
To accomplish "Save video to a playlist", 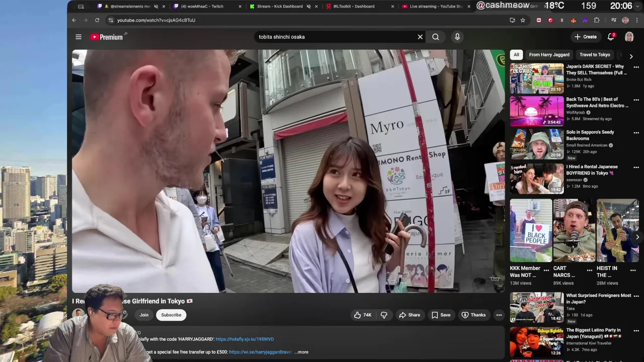I will pos(441,315).
